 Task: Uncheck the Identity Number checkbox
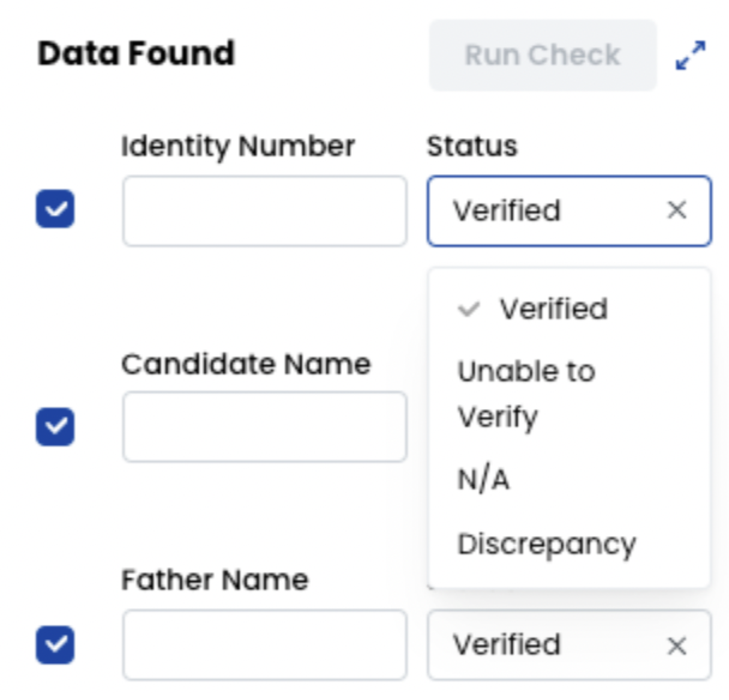[55, 209]
